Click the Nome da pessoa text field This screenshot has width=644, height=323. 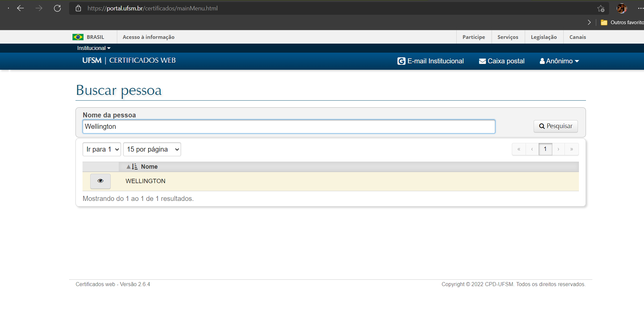(x=288, y=127)
